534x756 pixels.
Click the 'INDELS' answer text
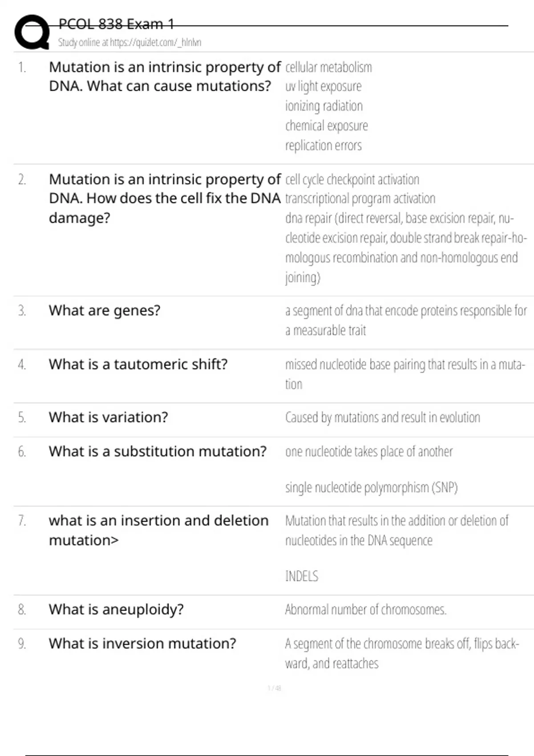tap(302, 576)
